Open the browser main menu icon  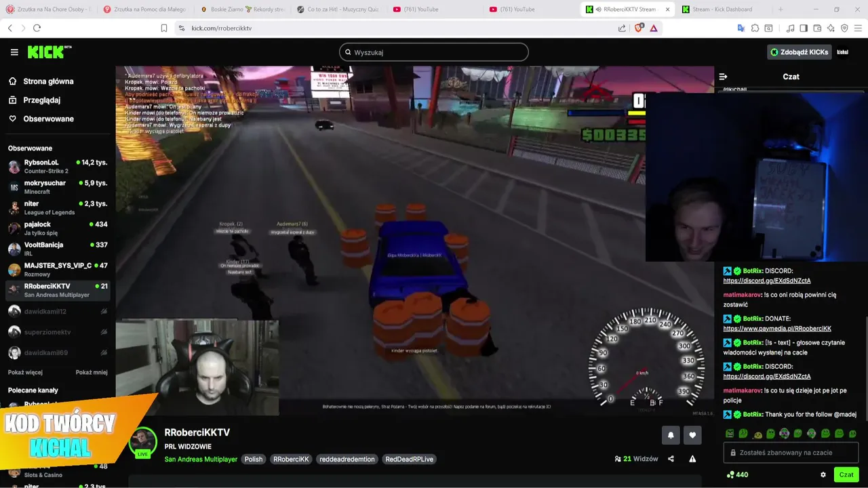point(859,28)
